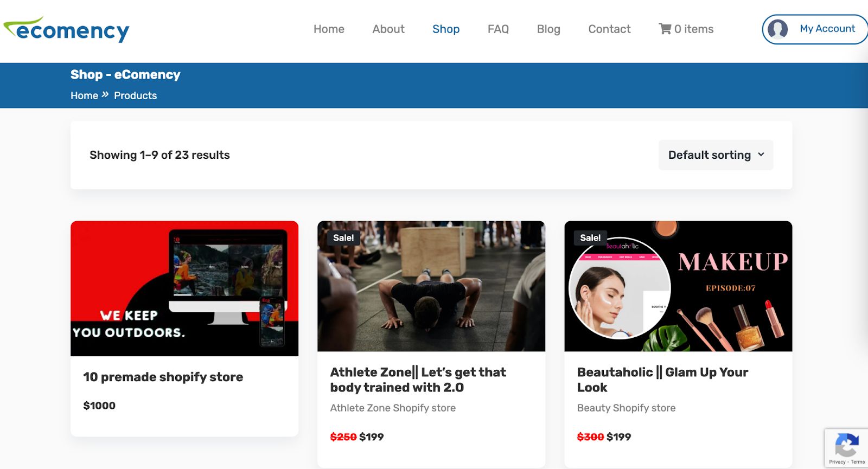This screenshot has height=469, width=868.
Task: Click the chevron on Default sorting
Action: pos(761,155)
